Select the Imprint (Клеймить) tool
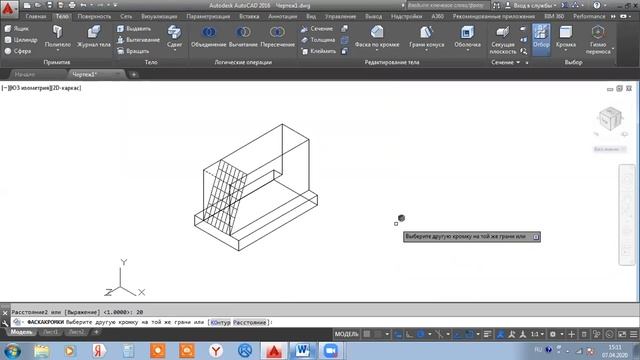The height and width of the screenshot is (360, 640). click(318, 51)
